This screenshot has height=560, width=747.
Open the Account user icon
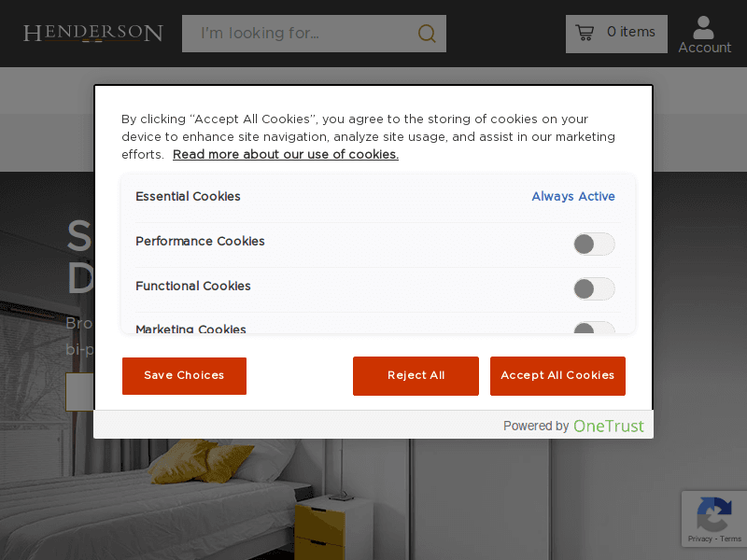tap(704, 27)
